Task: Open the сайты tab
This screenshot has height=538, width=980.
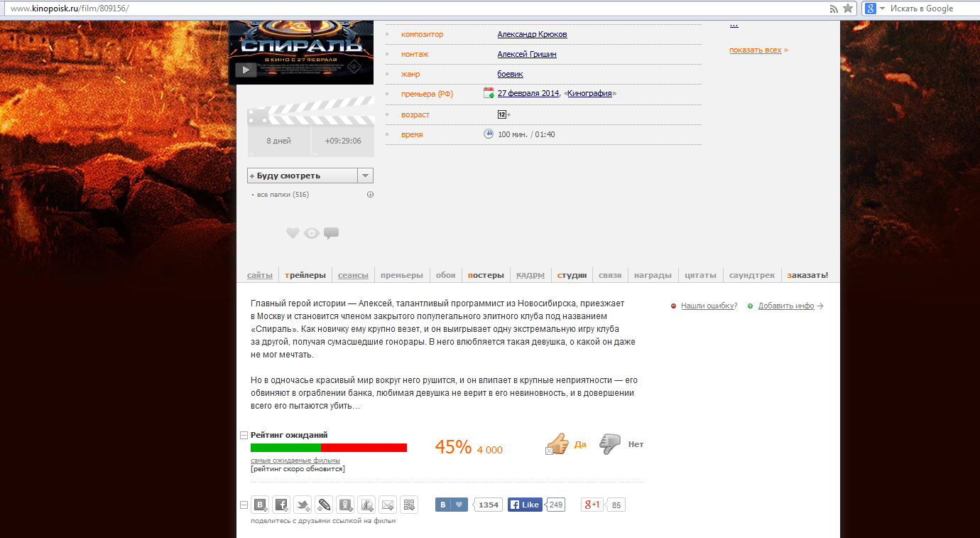Action: [x=260, y=275]
